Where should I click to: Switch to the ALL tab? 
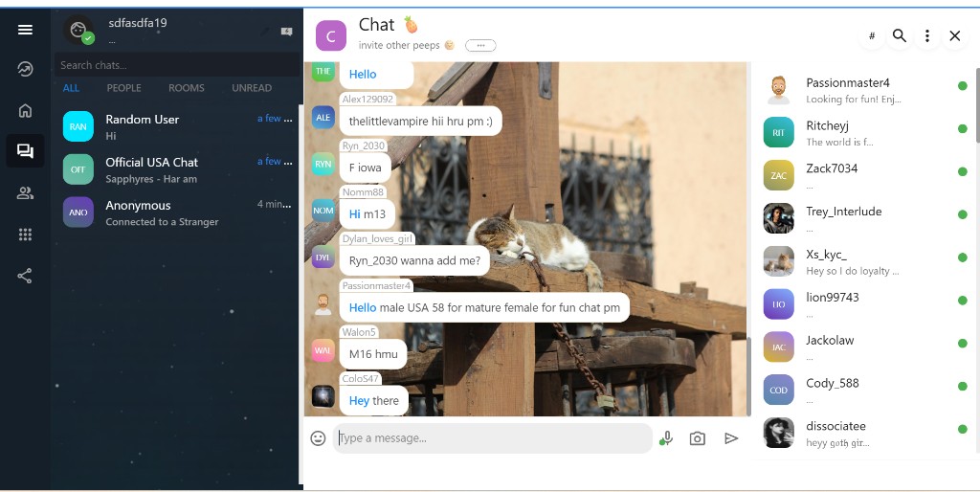click(x=71, y=88)
